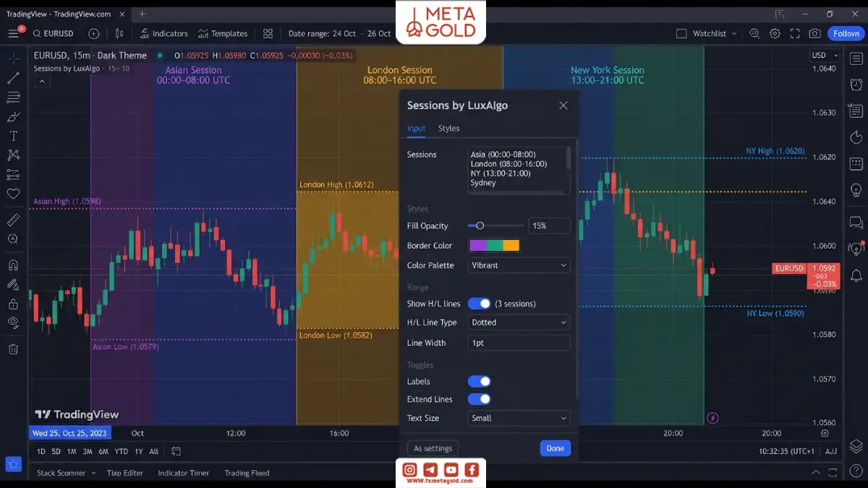Select the text annotation tool
The height and width of the screenshot is (488, 868).
point(13,136)
